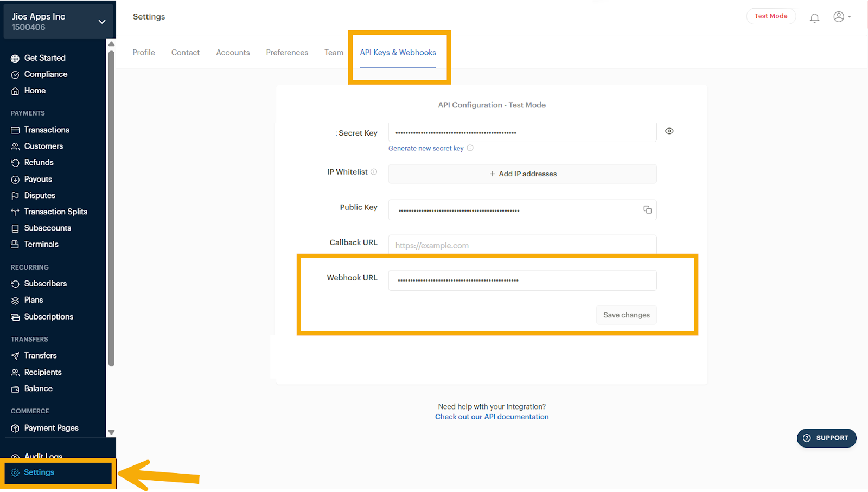Image resolution: width=868 pixels, height=492 pixels.
Task: Click the Balance wallet icon
Action: click(15, 389)
